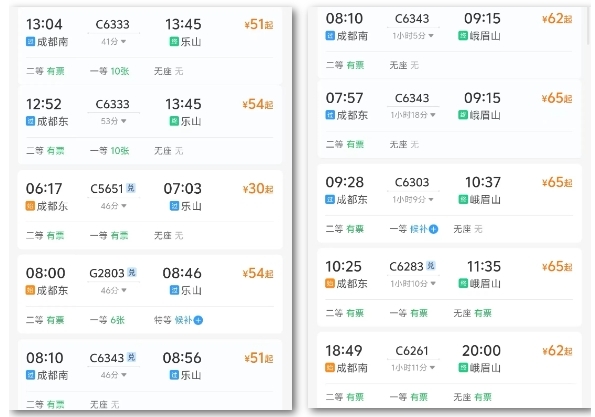The image size is (595, 417).
Task: Select 一等 10张 seat option on 13:04 train
Action: [x=109, y=71]
